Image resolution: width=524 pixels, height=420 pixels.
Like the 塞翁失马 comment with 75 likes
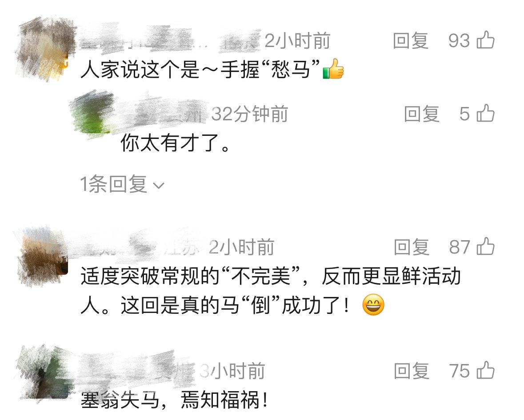coord(485,370)
